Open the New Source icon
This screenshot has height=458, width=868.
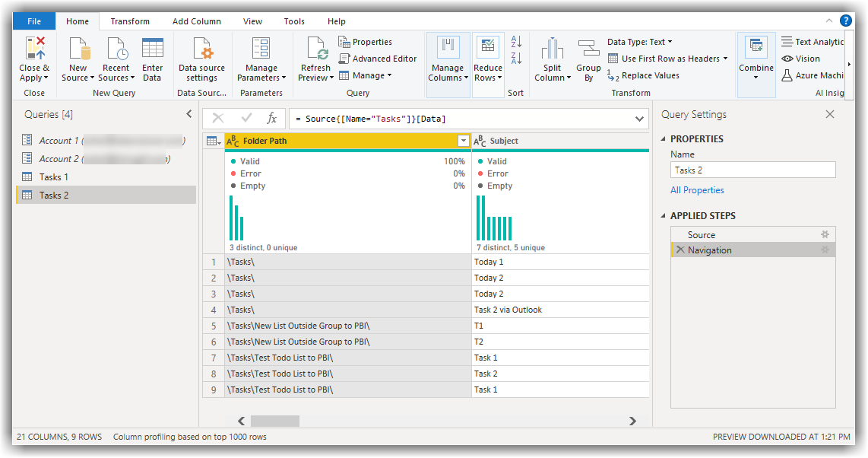[x=79, y=48]
